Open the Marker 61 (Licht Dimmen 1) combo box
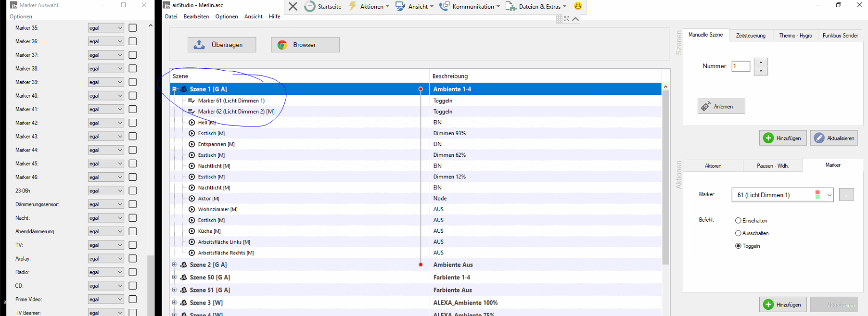The width and height of the screenshot is (868, 316). click(782, 195)
